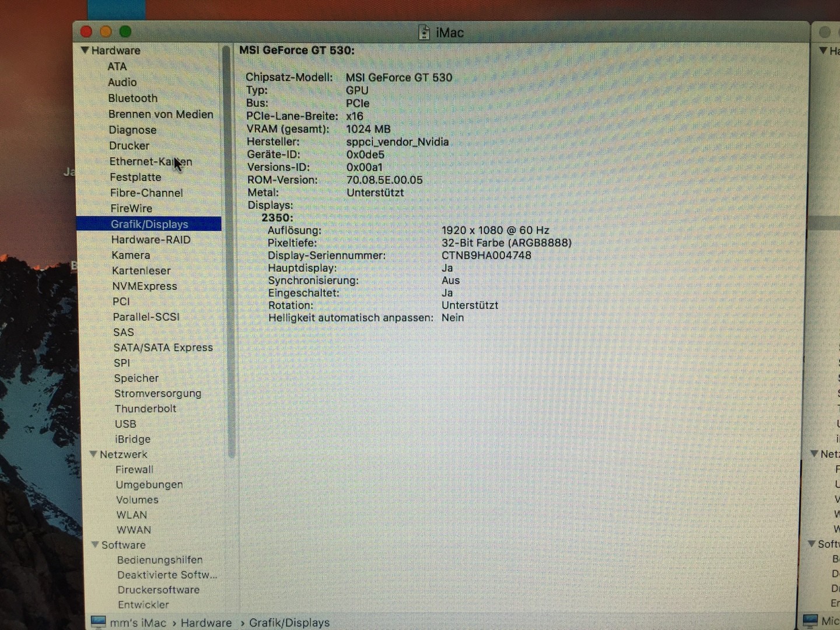Click the Chipsatz-Modell value MSI GeForce GT 530
This screenshot has height=630, width=840.
(x=399, y=78)
